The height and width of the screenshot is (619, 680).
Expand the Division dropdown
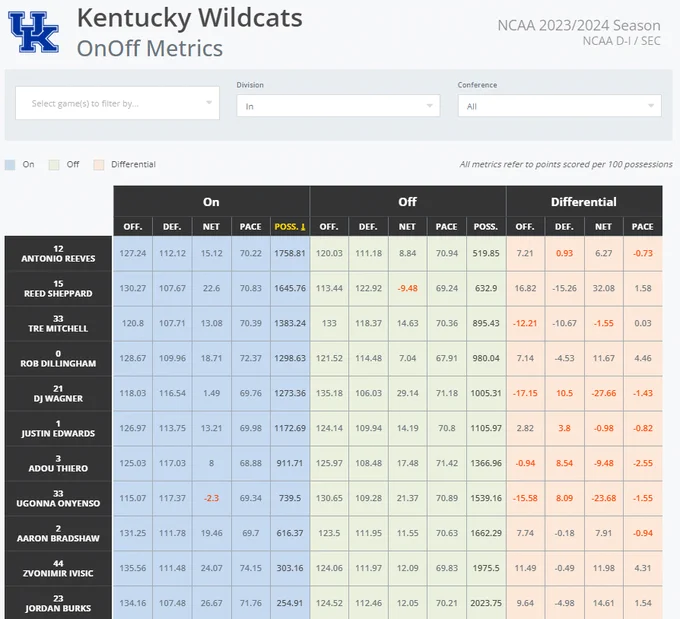338,106
